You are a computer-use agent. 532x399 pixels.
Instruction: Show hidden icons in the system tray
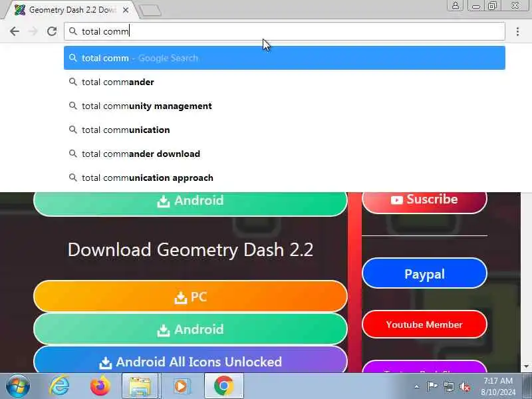point(417,386)
